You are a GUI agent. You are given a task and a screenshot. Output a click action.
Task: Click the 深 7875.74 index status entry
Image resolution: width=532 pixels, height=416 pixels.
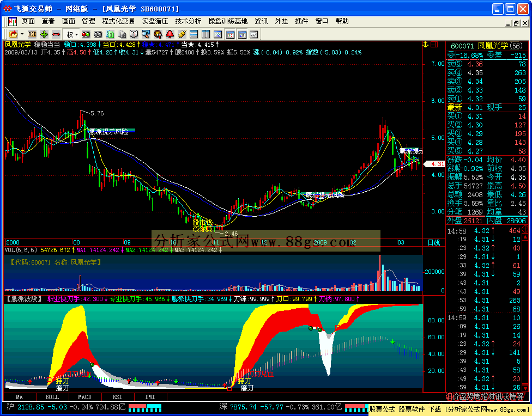[x=280, y=407]
